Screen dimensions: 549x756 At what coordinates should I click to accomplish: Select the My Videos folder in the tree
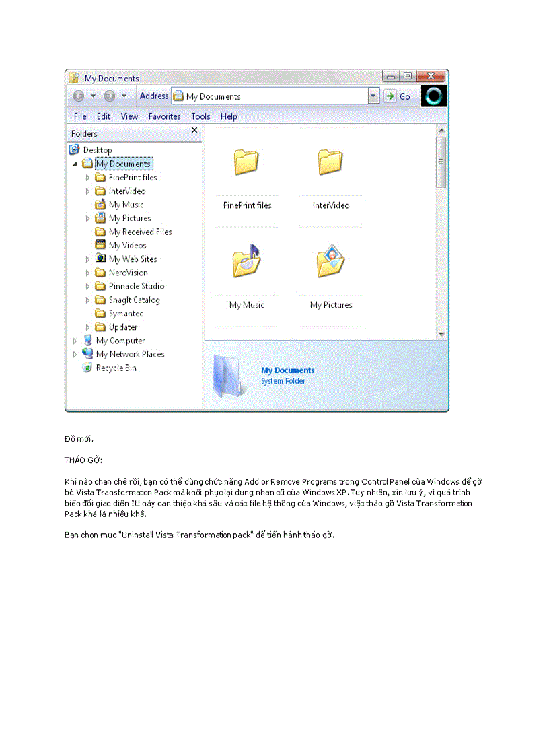tap(126, 245)
